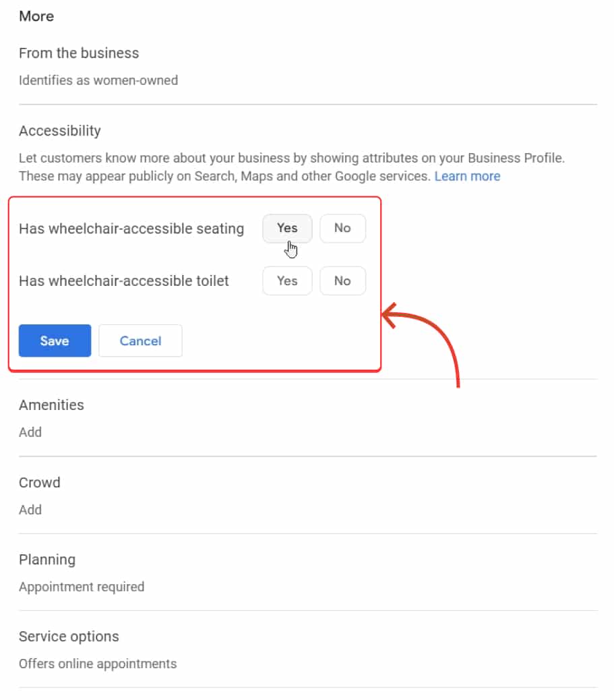Open the Crowd section header
Viewport: 614px width, 700px height.
pos(39,482)
